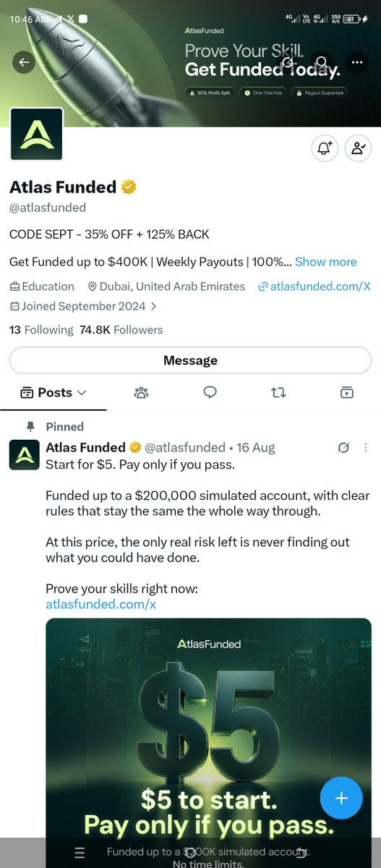This screenshot has width=381, height=868.
Task: View the 13 Following list
Action: pos(41,330)
